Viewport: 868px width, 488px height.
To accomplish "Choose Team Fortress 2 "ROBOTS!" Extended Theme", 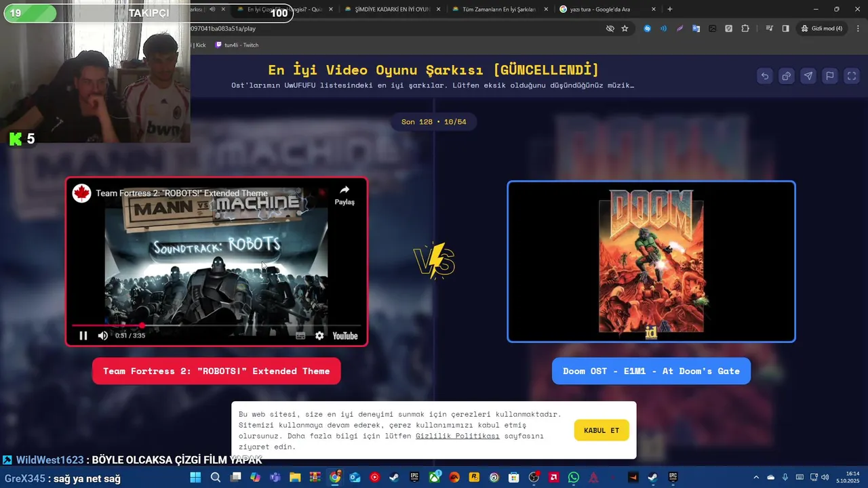I will point(216,371).
